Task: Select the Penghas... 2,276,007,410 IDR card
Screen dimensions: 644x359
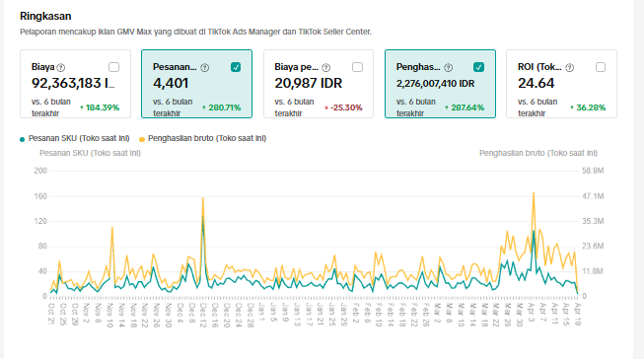Action: point(440,84)
